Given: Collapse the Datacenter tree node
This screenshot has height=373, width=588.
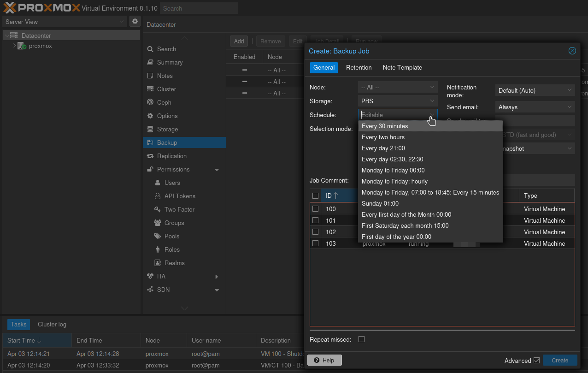Looking at the screenshot, I should pos(6,36).
